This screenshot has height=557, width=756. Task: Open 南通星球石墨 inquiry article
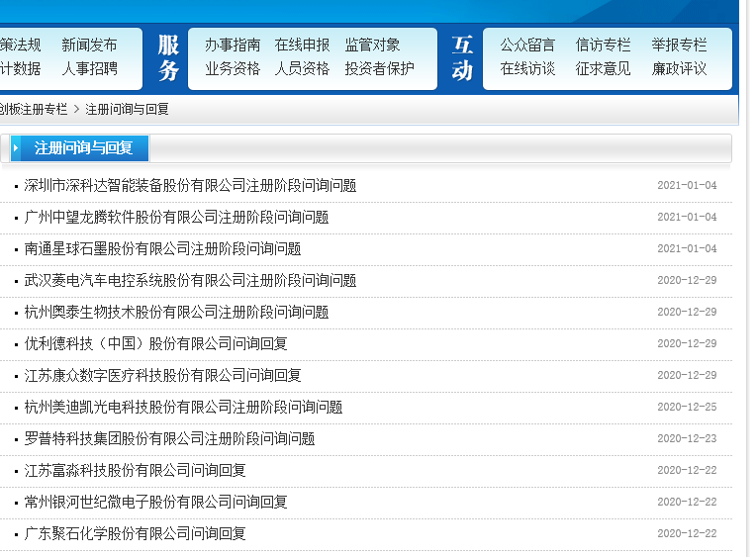coord(162,249)
